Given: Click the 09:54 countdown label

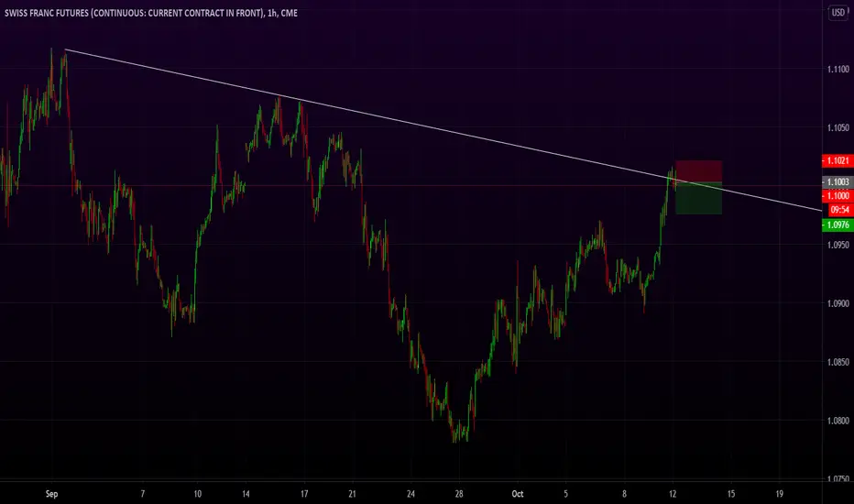Looking at the screenshot, I should tap(839, 210).
